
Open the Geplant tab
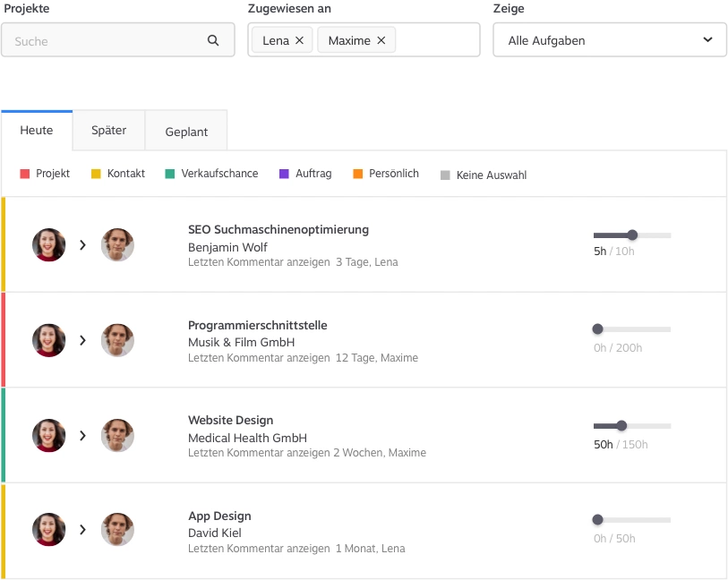[x=186, y=132]
